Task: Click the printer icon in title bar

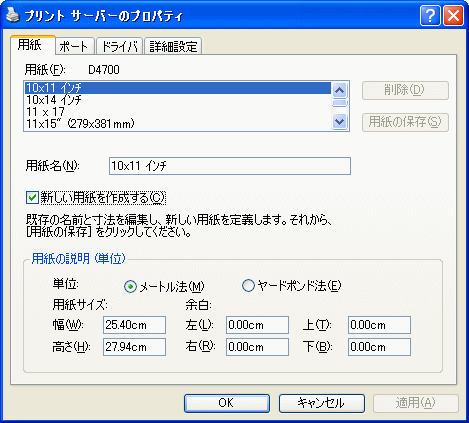Action: (x=13, y=15)
